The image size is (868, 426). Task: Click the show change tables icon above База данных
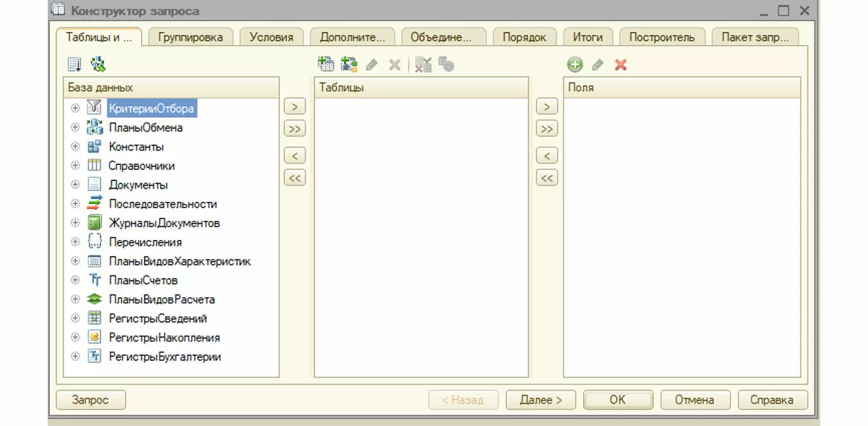tap(75, 64)
